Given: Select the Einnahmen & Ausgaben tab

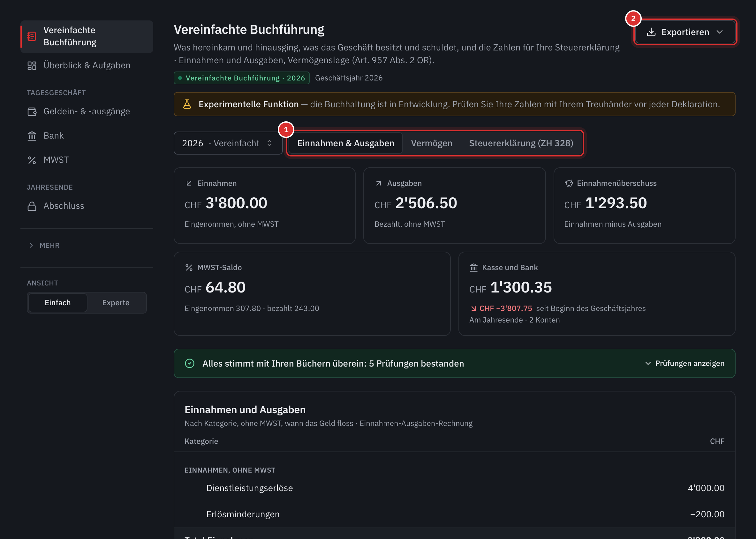Looking at the screenshot, I should (x=345, y=143).
